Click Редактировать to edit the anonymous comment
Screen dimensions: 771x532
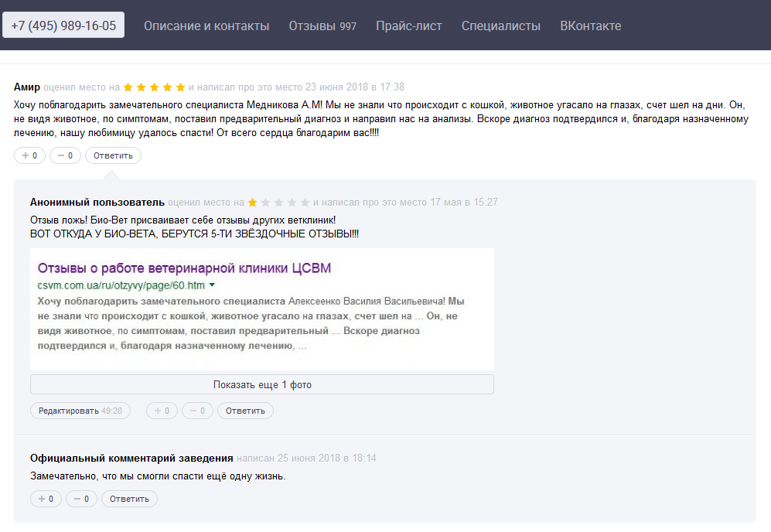click(80, 411)
